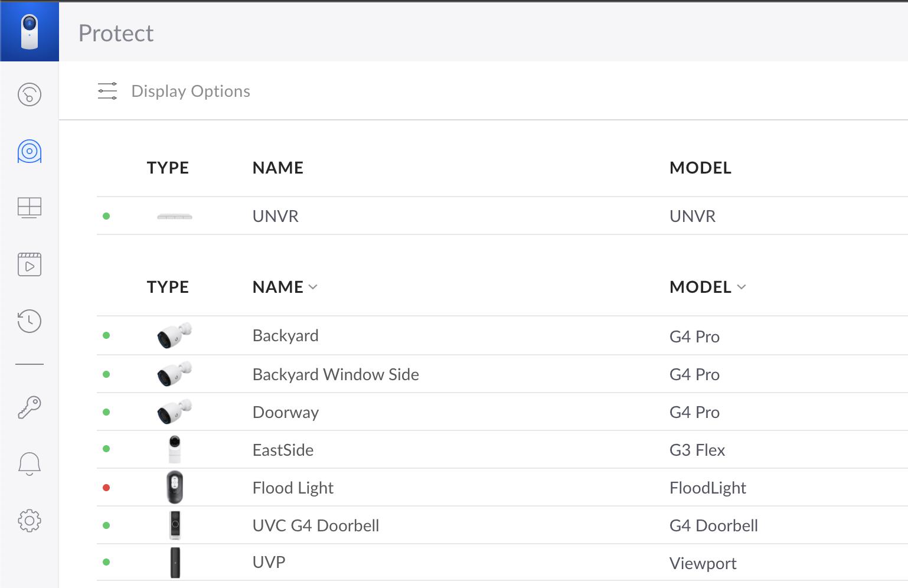Open the EastSide camera row name

click(283, 450)
